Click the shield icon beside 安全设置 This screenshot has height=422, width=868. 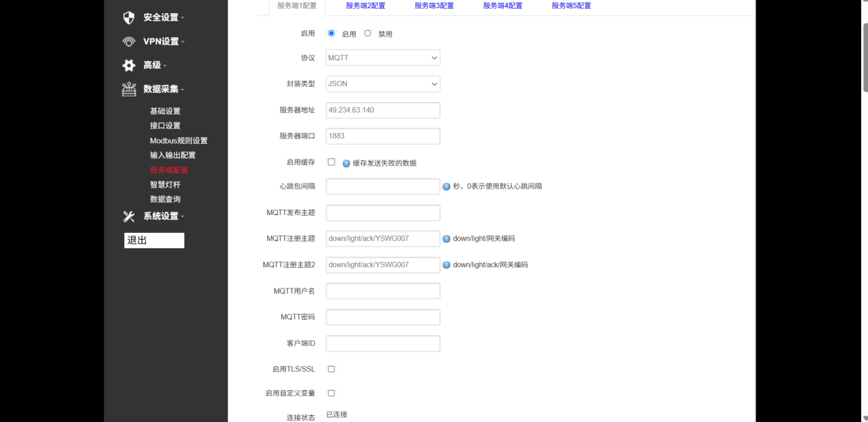tap(128, 17)
